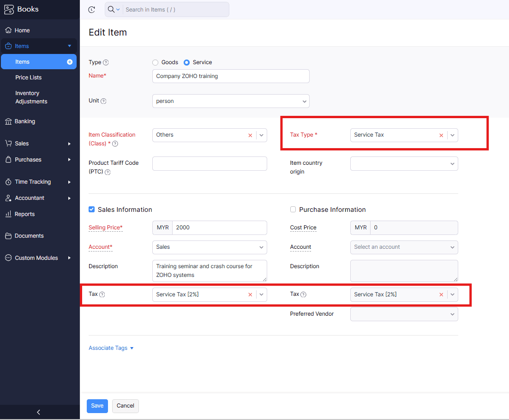Screen dimensions: 509x420
Task: Click the Cancel button
Action: pos(126,406)
